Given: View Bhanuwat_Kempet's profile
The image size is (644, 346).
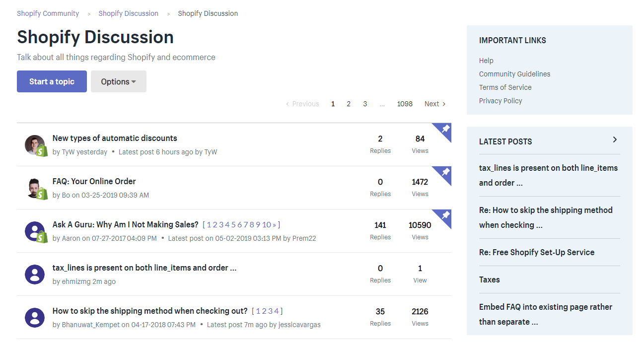Looking at the screenshot, I should click(x=91, y=325).
